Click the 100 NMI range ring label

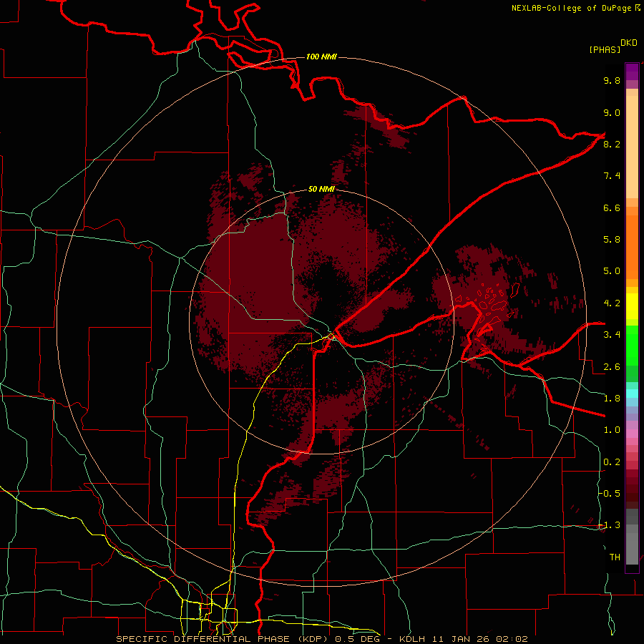[321, 57]
